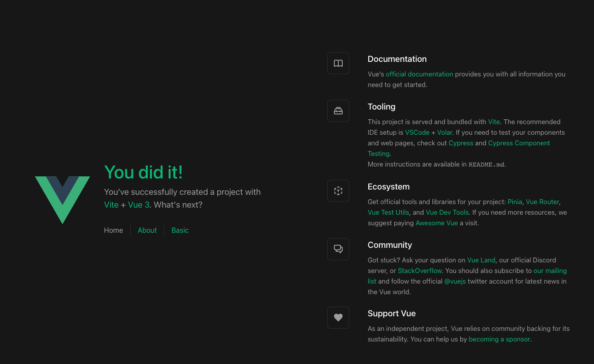Open Vue's official documentation link
Image resolution: width=594 pixels, height=364 pixels.
tap(419, 74)
